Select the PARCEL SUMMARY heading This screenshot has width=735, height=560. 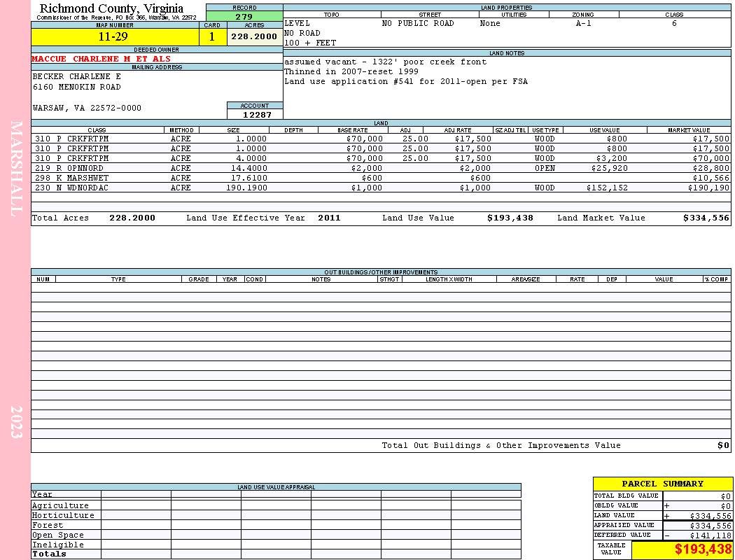(x=663, y=484)
